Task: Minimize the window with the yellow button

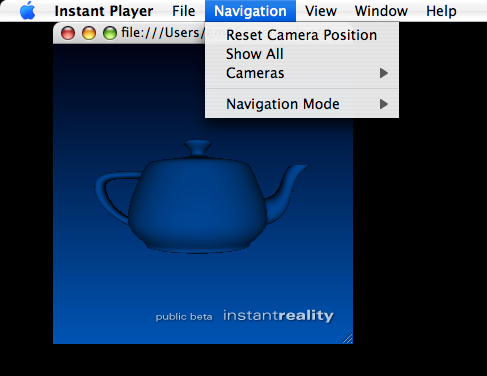Action: click(x=89, y=33)
